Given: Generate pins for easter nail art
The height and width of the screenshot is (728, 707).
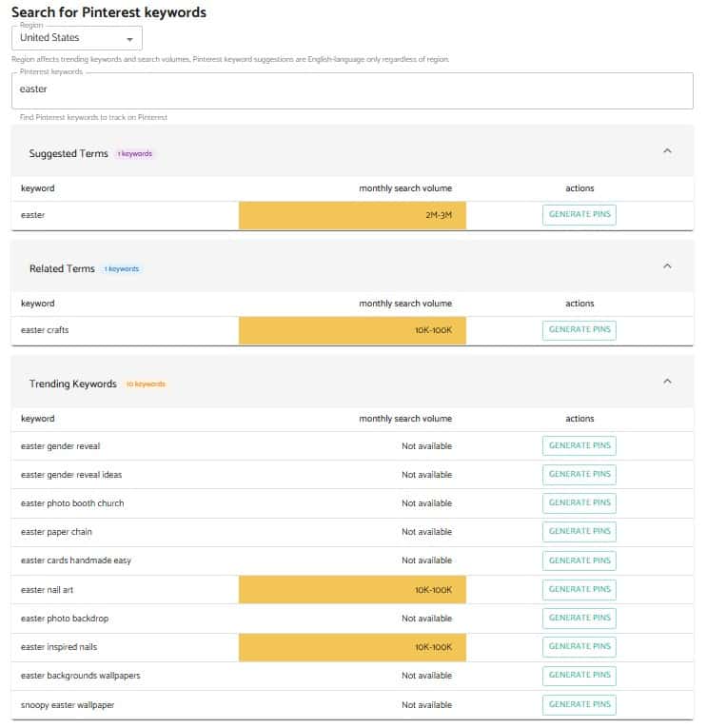Looking at the screenshot, I should [579, 590].
